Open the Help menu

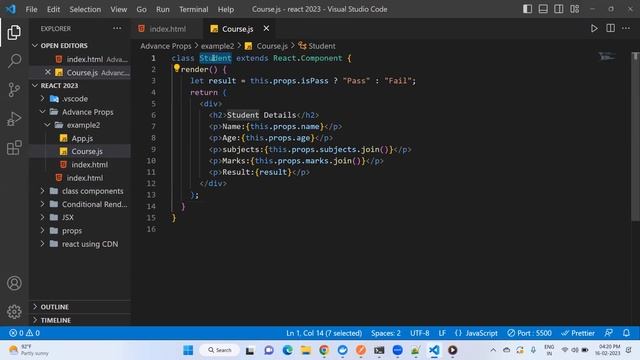click(226, 9)
